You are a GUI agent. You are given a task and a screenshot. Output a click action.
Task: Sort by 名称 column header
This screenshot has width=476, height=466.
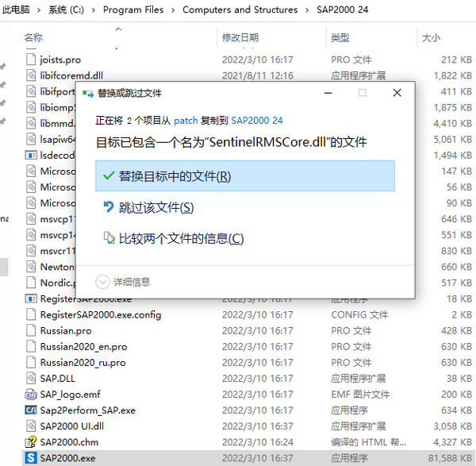click(33, 38)
